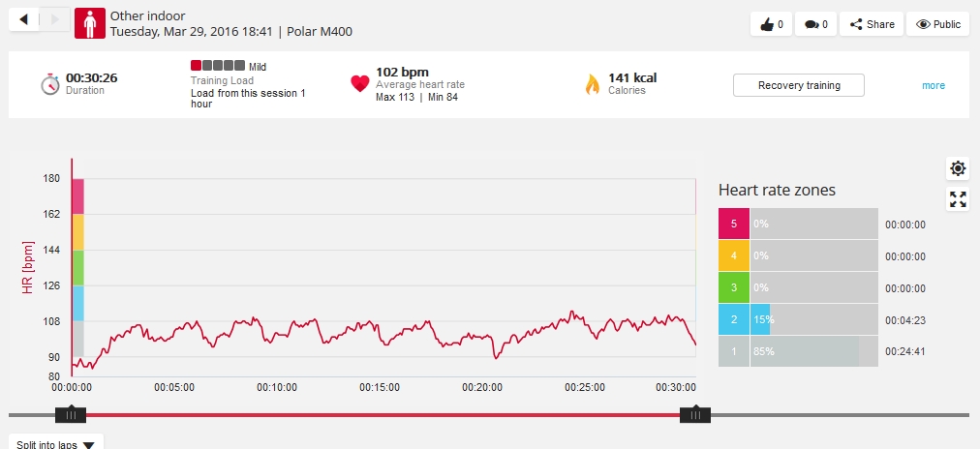Share this training session

872,24
